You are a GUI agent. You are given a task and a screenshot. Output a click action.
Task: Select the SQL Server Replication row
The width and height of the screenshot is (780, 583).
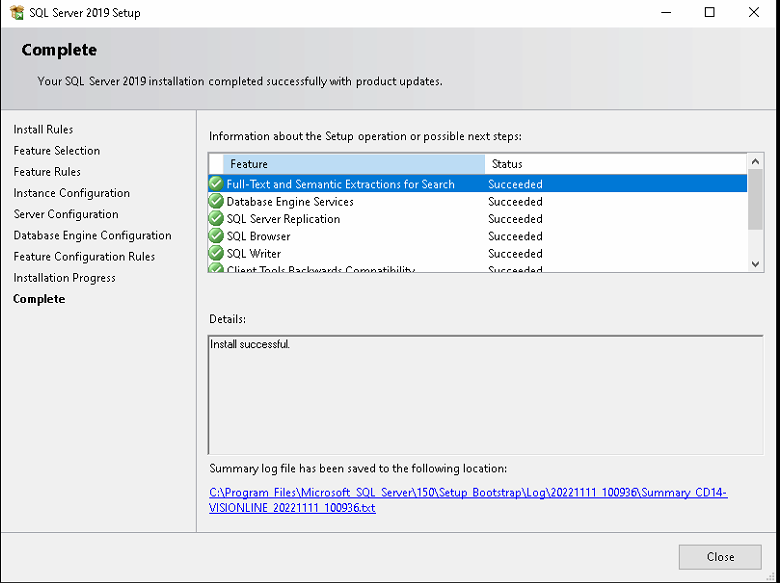(x=478, y=219)
